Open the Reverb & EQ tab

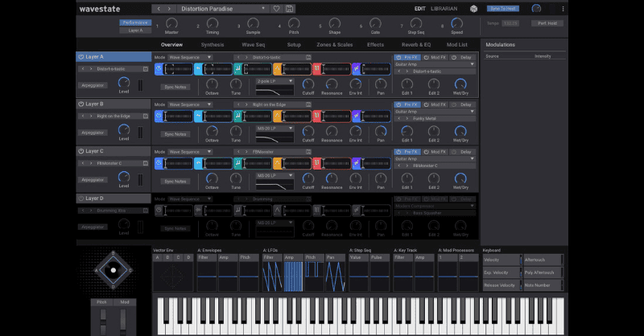tap(416, 45)
